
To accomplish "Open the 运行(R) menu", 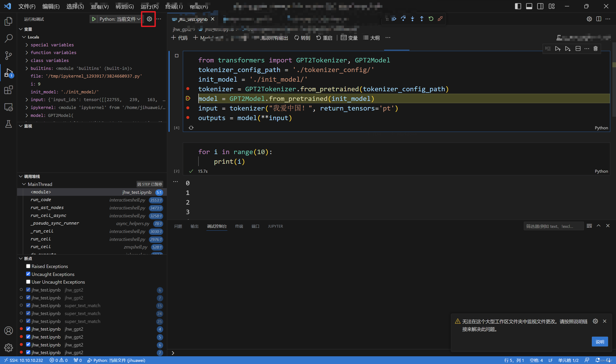I will [150, 6].
